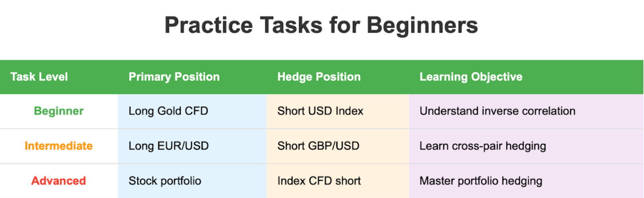Image resolution: width=644 pixels, height=198 pixels.
Task: Click the Long EUR/USD cell
Action: pyautogui.click(x=168, y=146)
